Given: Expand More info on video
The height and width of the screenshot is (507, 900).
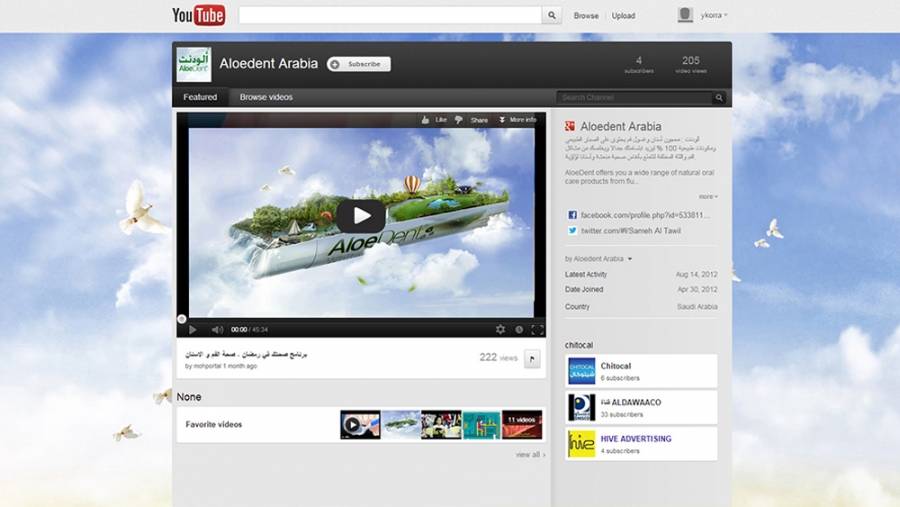Looking at the screenshot, I should coord(518,120).
